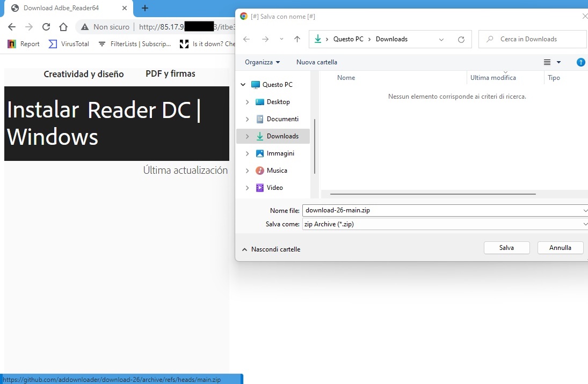Click the Annulla button

560,248
